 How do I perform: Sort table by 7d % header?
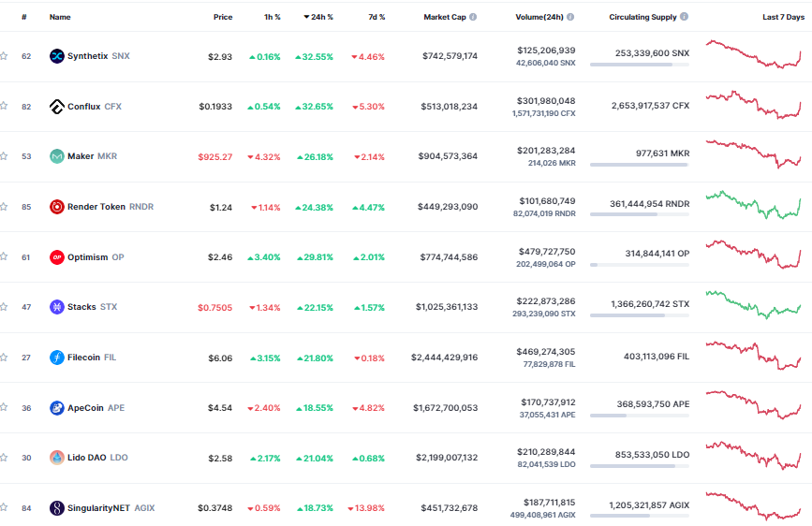376,17
